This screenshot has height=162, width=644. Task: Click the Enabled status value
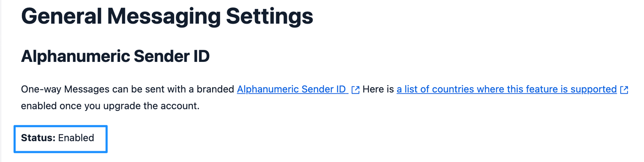76,138
